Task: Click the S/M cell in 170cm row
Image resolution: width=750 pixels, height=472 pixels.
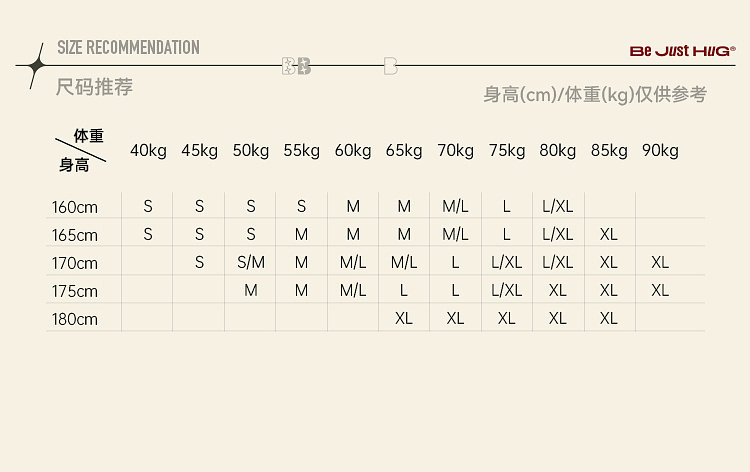Action: (x=251, y=263)
